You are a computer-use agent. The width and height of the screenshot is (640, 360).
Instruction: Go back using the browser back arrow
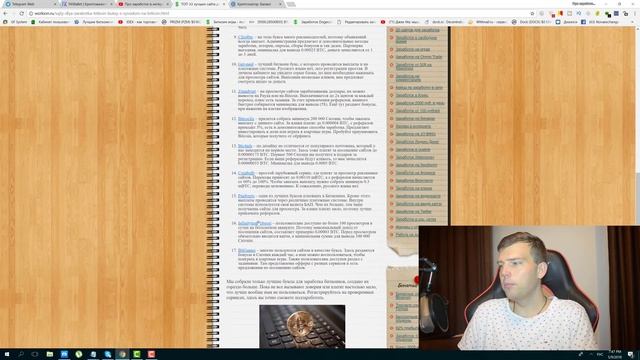click(5, 13)
